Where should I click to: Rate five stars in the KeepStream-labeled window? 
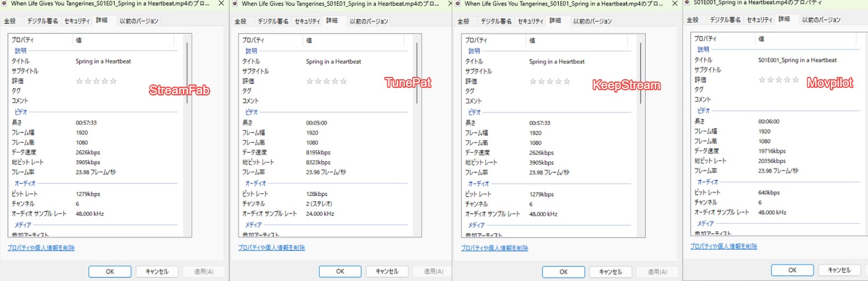(x=566, y=82)
